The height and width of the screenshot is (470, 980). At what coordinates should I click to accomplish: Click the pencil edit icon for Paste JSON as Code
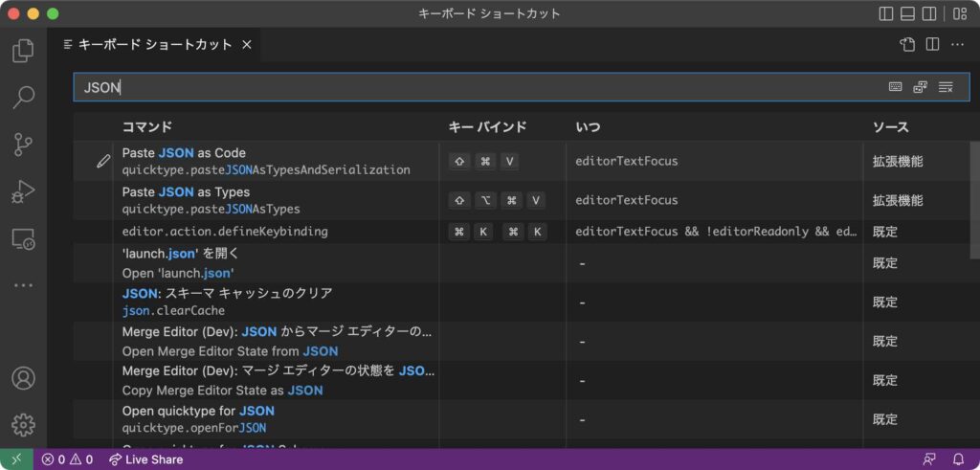click(x=103, y=161)
